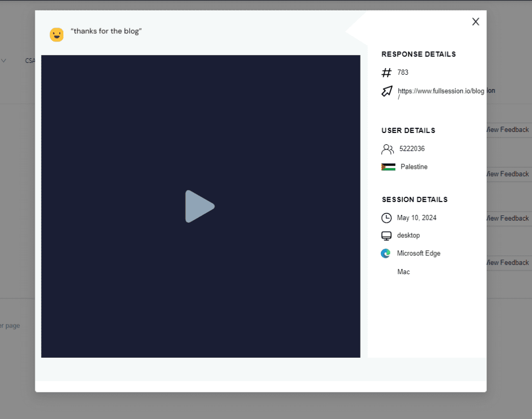Viewport: 532px width, 419px height.
Task: Click the users icon next to 5222036
Action: coord(388,150)
